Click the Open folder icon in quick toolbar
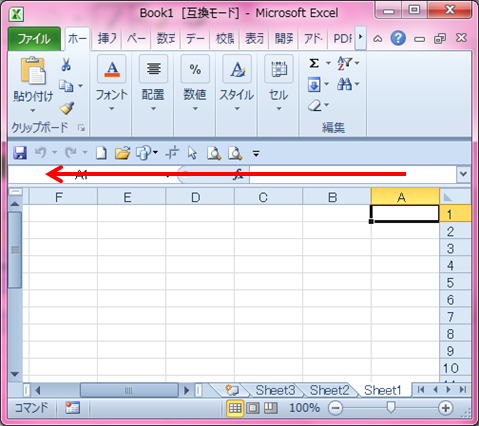This screenshot has width=479, height=426. [x=122, y=153]
